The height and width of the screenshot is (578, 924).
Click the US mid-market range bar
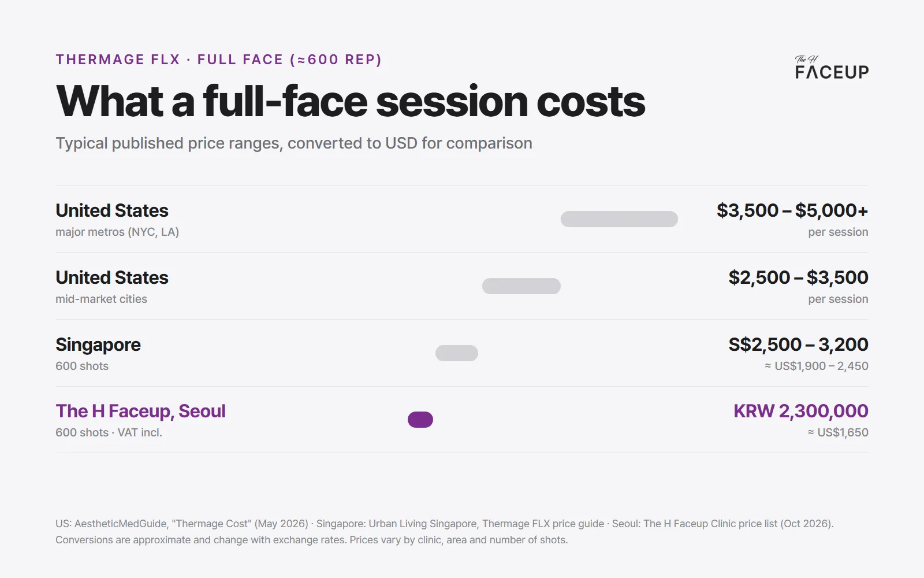point(521,286)
